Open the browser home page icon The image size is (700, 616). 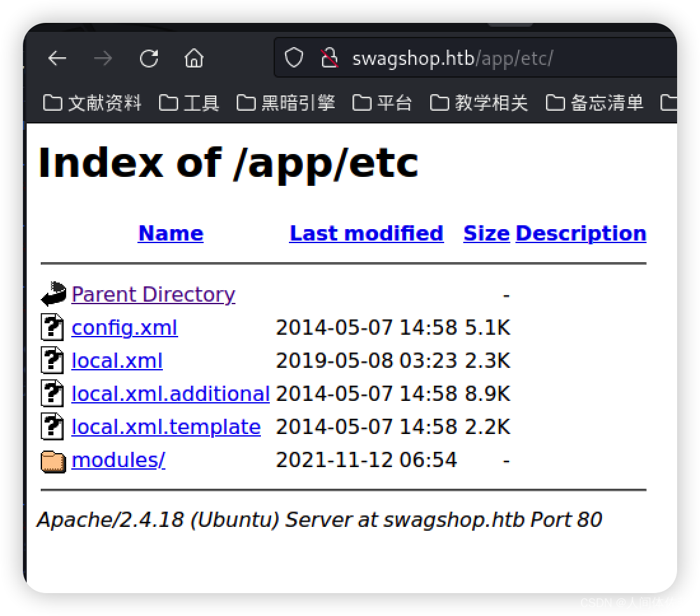click(x=194, y=58)
